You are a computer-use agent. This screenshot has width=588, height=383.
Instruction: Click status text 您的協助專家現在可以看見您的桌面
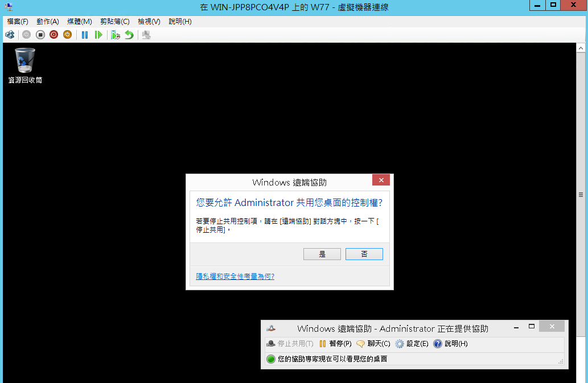click(332, 359)
